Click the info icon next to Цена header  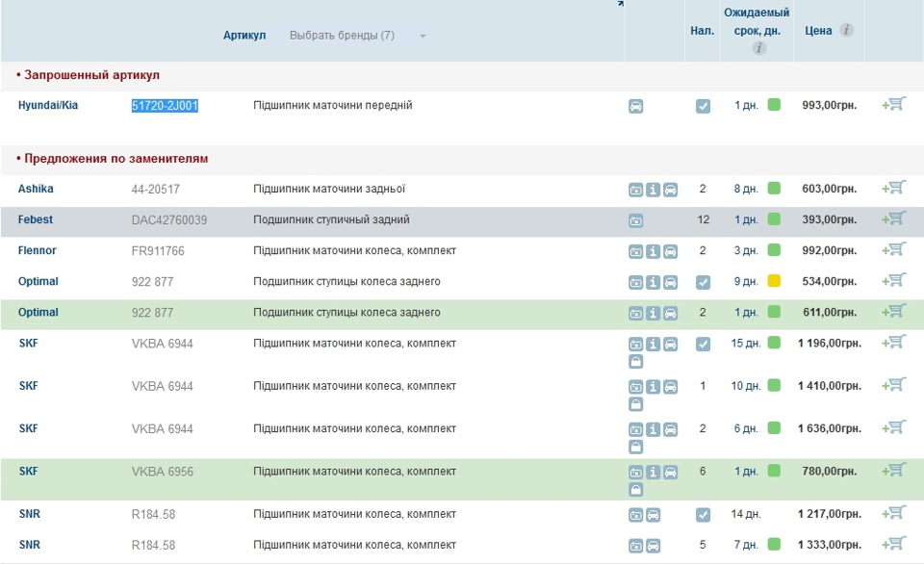[846, 31]
